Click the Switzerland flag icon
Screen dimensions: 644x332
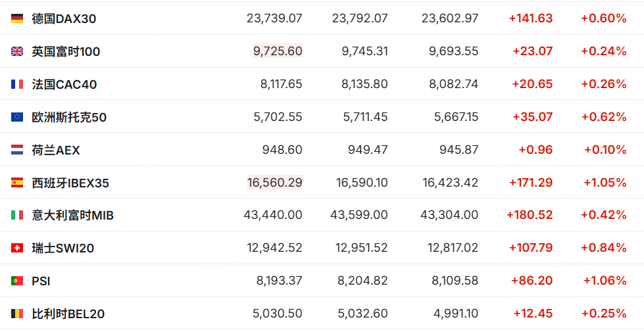pyautogui.click(x=17, y=248)
